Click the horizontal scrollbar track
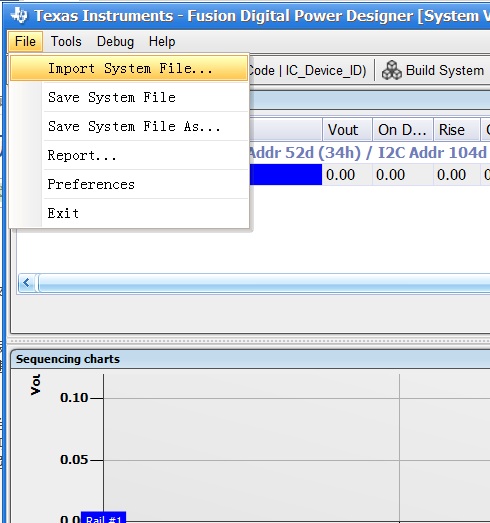The height and width of the screenshot is (523, 490). 264,283
